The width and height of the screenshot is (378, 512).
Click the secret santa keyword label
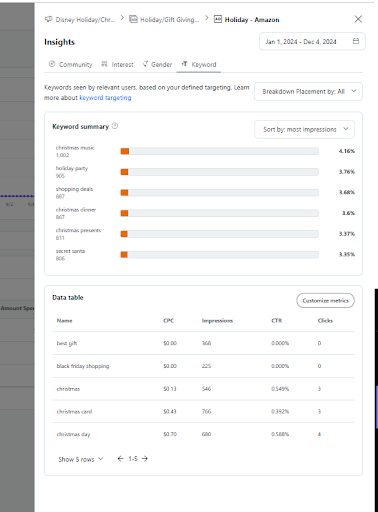pos(70,251)
